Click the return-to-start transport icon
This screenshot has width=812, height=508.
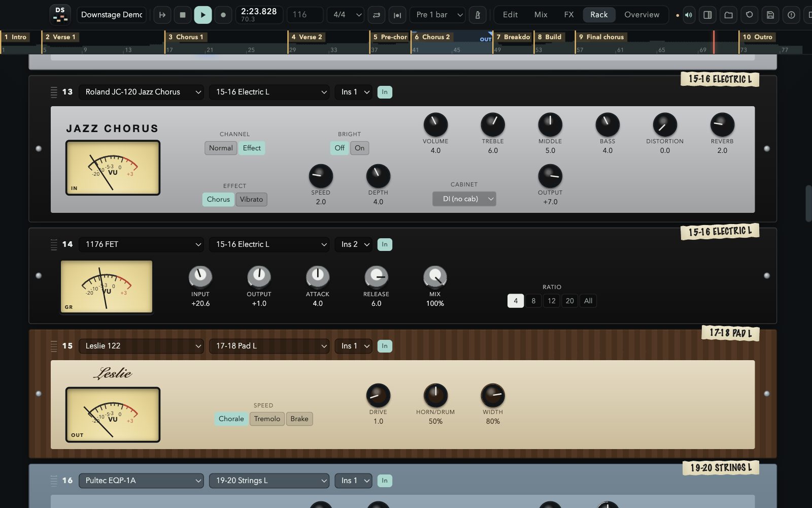tap(162, 15)
